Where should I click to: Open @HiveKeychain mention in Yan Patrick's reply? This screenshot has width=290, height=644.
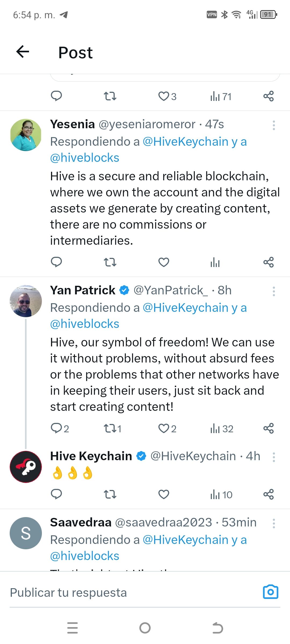[x=186, y=308]
